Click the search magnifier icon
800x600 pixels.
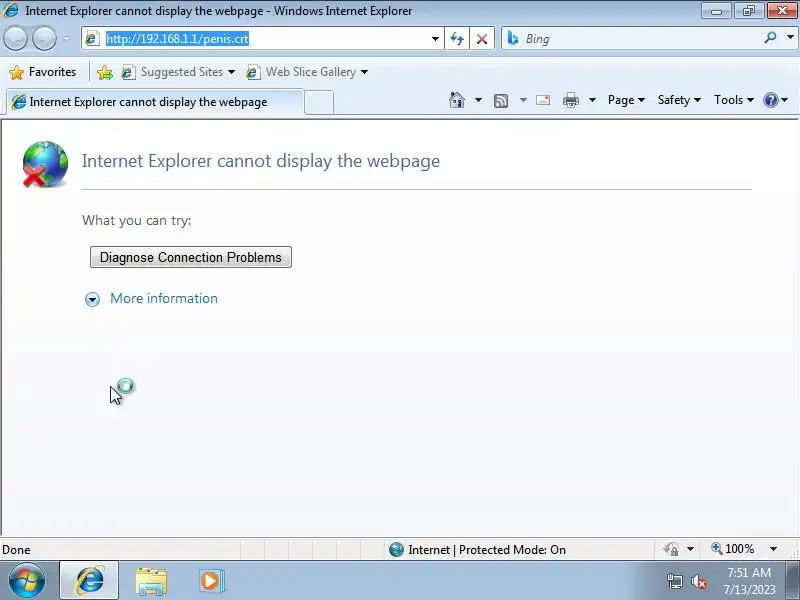click(770, 37)
